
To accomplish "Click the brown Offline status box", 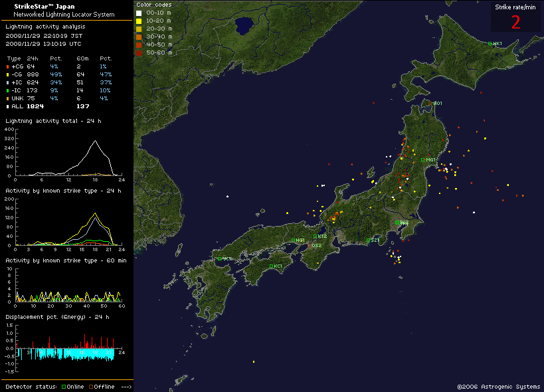I will tap(91, 387).
